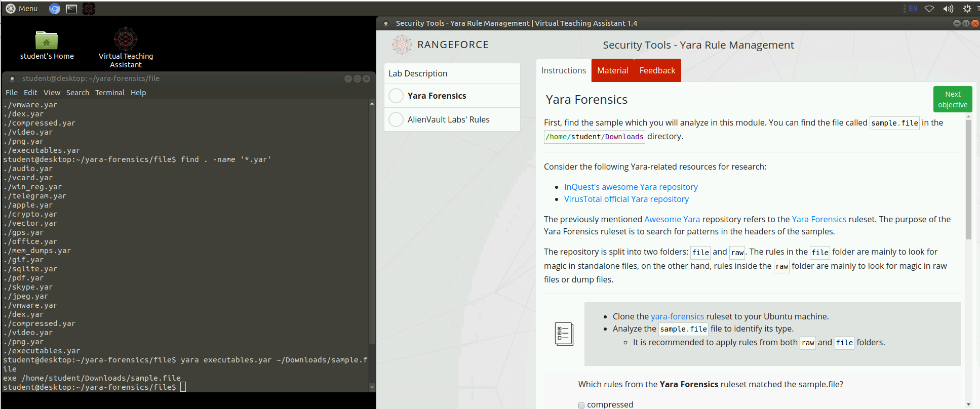Screen dimensions: 980x409
Task: Click the Next objective button
Action: (x=952, y=99)
